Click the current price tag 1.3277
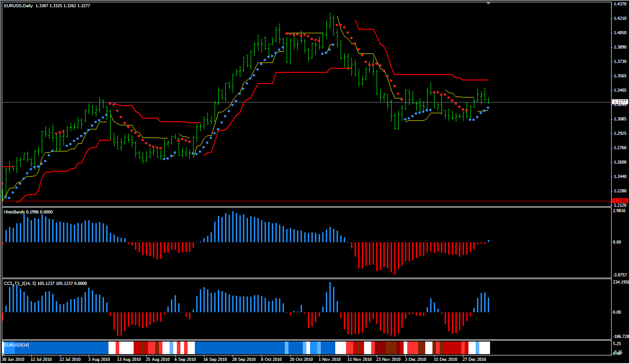Image resolution: width=630 pixels, height=364 pixels. pos(620,102)
